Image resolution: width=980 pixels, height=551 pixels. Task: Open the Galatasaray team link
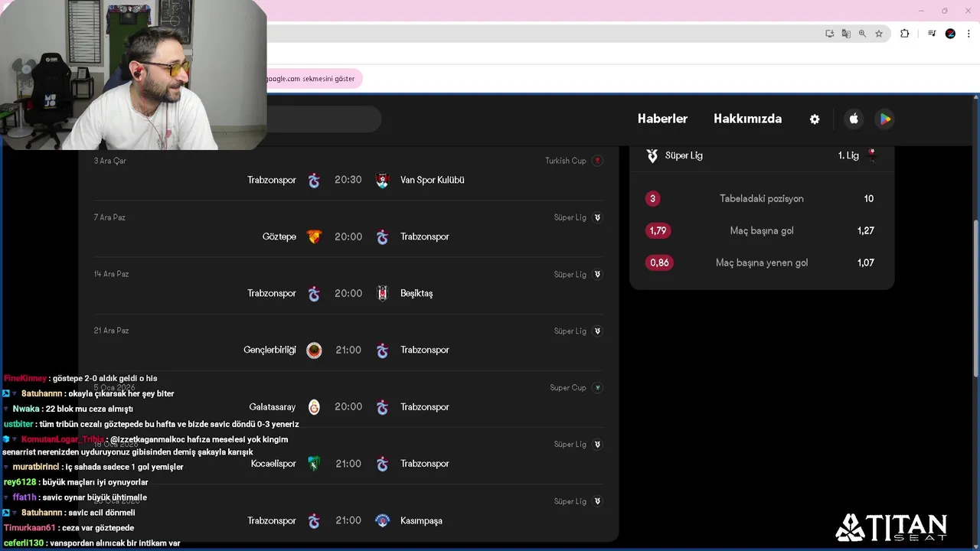[x=272, y=407]
